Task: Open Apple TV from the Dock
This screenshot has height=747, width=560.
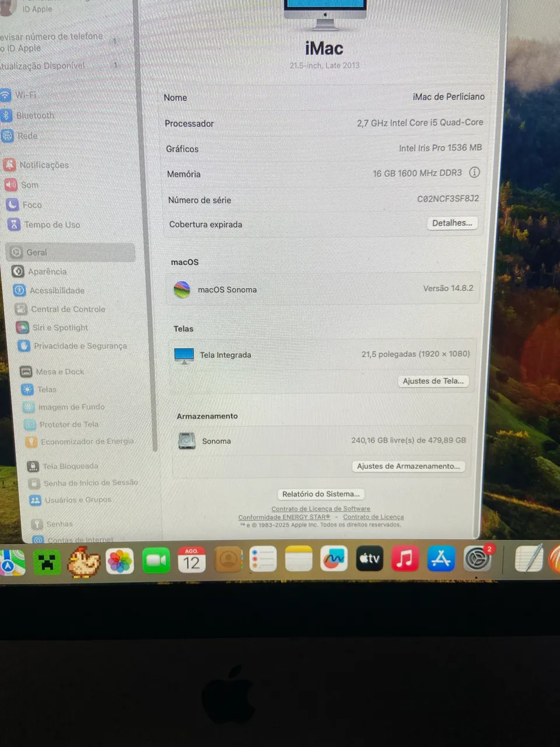Action: (370, 558)
